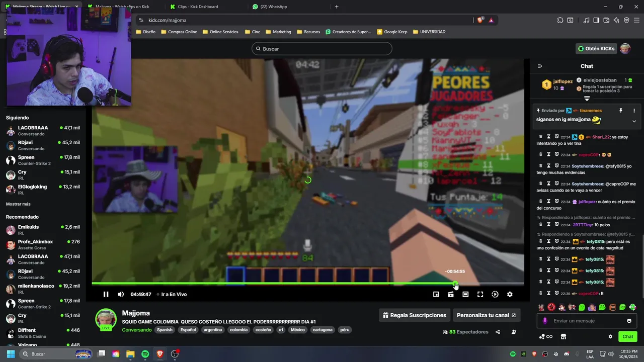This screenshot has height=362, width=644.
Task: Open playback speed icon in player
Action: coord(495,294)
